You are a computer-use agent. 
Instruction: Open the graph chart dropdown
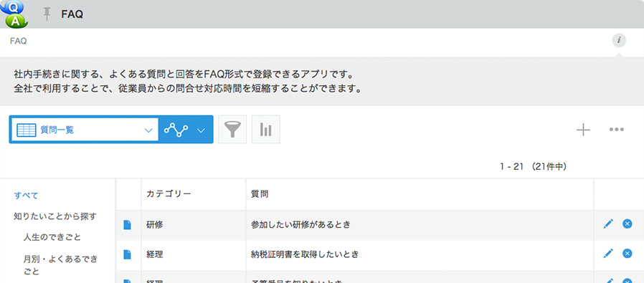pyautogui.click(x=201, y=130)
